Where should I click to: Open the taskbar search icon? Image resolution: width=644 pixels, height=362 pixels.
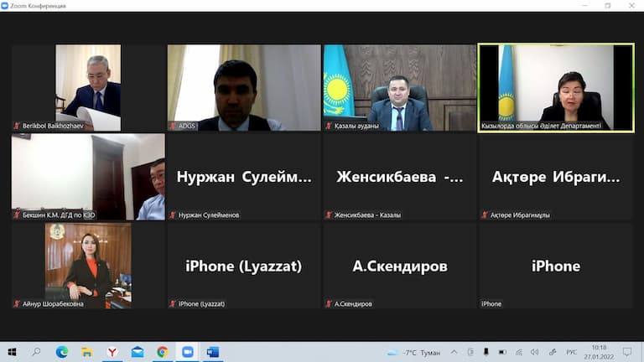[36, 352]
